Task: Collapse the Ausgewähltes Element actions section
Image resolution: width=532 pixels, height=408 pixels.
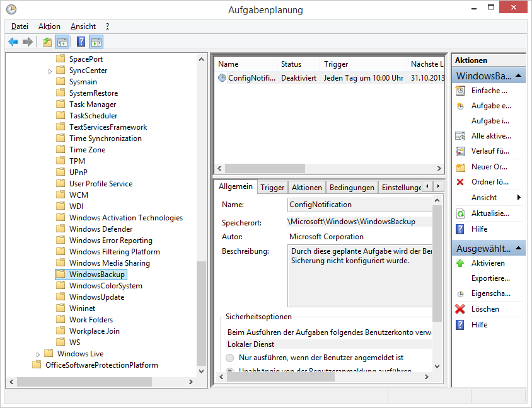Action: 518,249
